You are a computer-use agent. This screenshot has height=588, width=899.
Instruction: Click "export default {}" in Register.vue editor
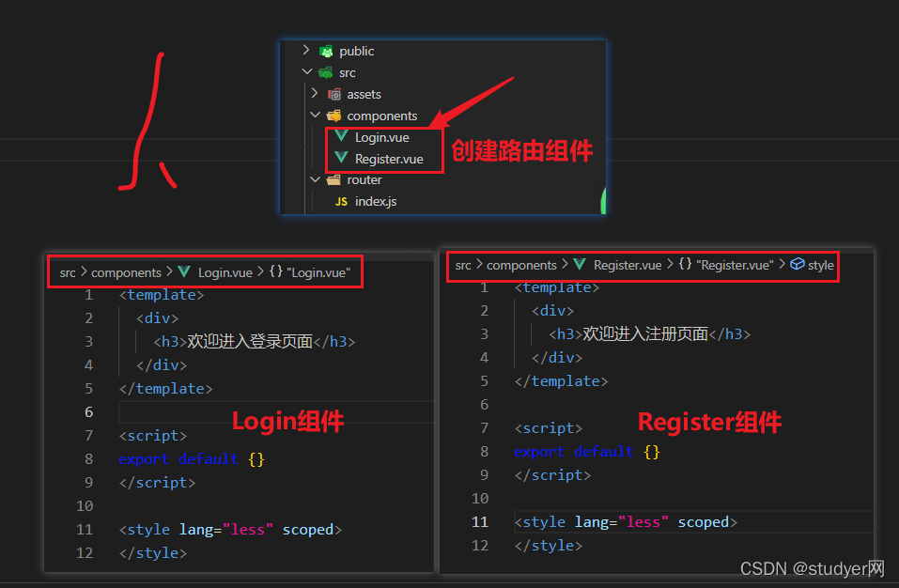point(587,452)
